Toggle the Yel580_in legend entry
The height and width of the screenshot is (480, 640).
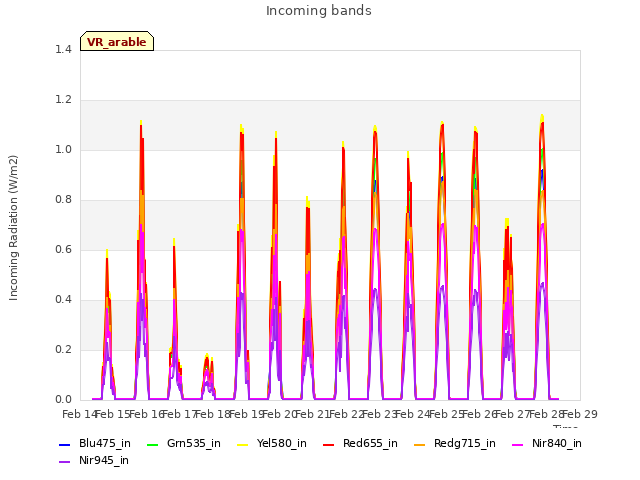tap(271, 443)
